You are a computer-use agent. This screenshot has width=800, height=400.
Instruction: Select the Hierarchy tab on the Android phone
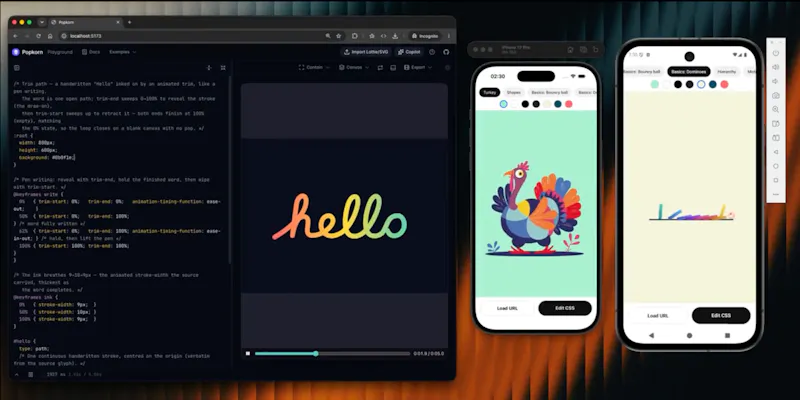(x=727, y=71)
